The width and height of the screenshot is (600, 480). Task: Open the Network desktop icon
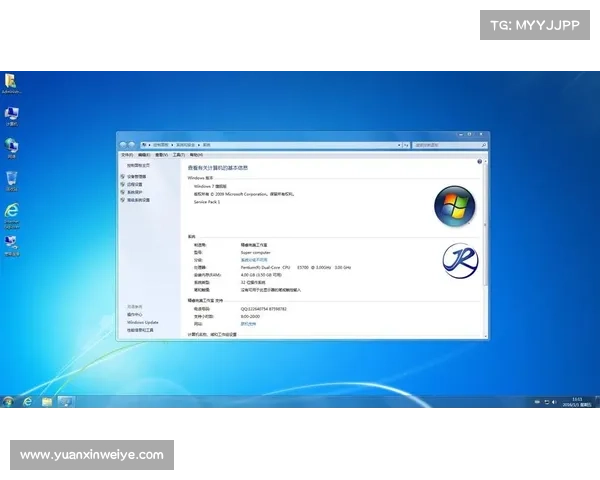(x=11, y=149)
